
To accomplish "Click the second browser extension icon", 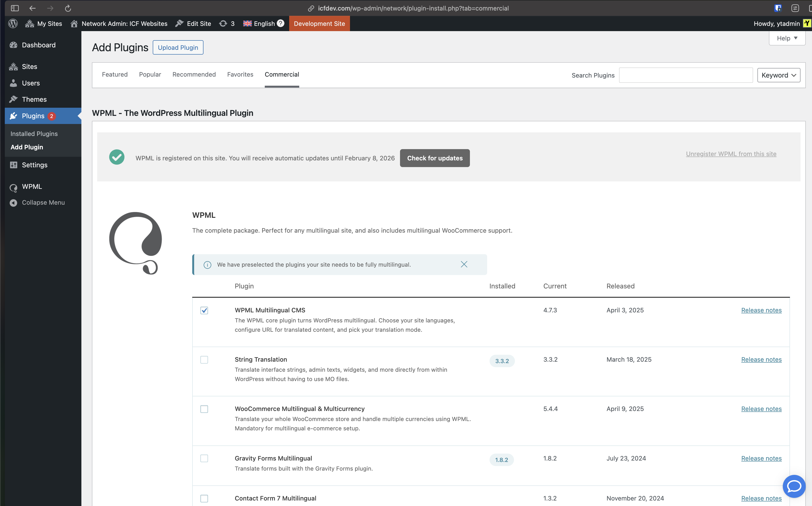I will pyautogui.click(x=795, y=8).
